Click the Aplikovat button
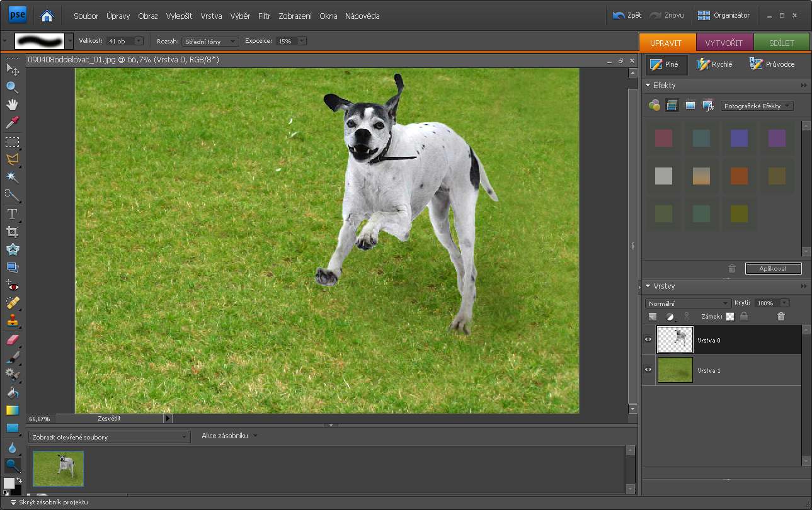The height and width of the screenshot is (510, 812). click(x=773, y=269)
